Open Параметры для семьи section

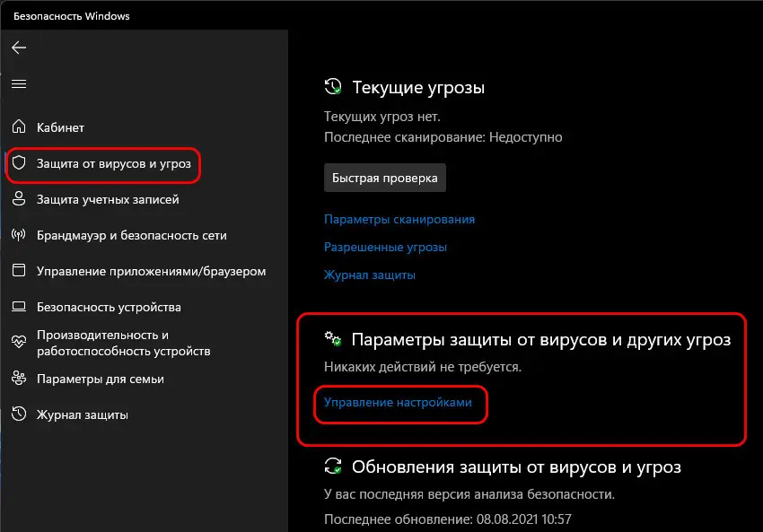click(101, 379)
